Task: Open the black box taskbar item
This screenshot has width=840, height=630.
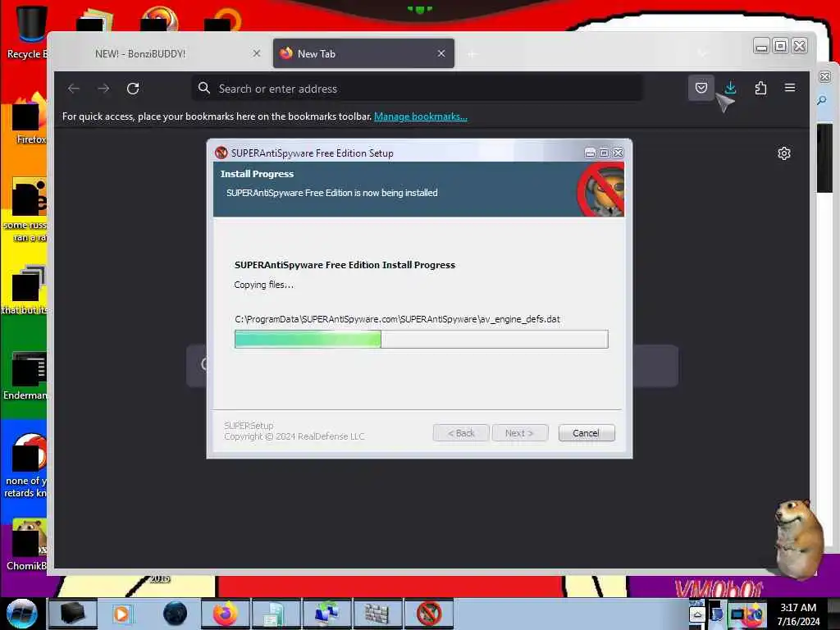Action: tap(72, 614)
